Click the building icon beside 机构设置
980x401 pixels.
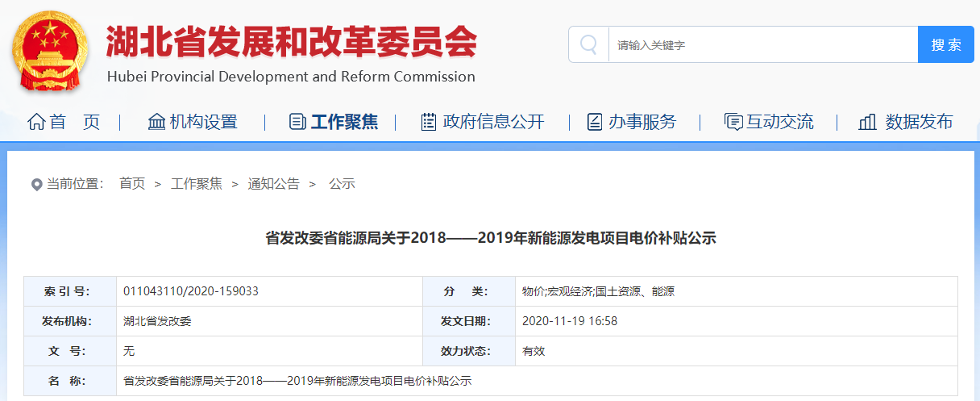pos(157,122)
